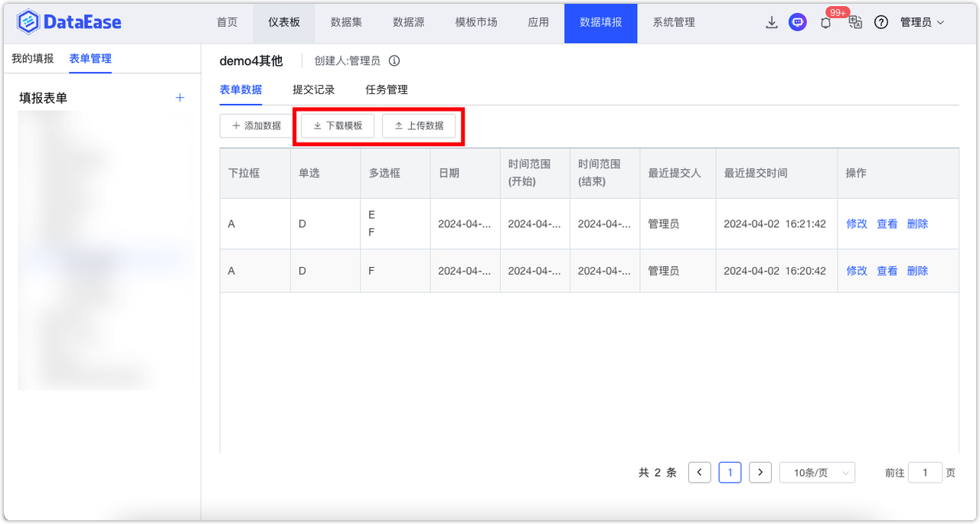Open 数据集 in top navigation
The image size is (980, 524).
pos(346,22)
